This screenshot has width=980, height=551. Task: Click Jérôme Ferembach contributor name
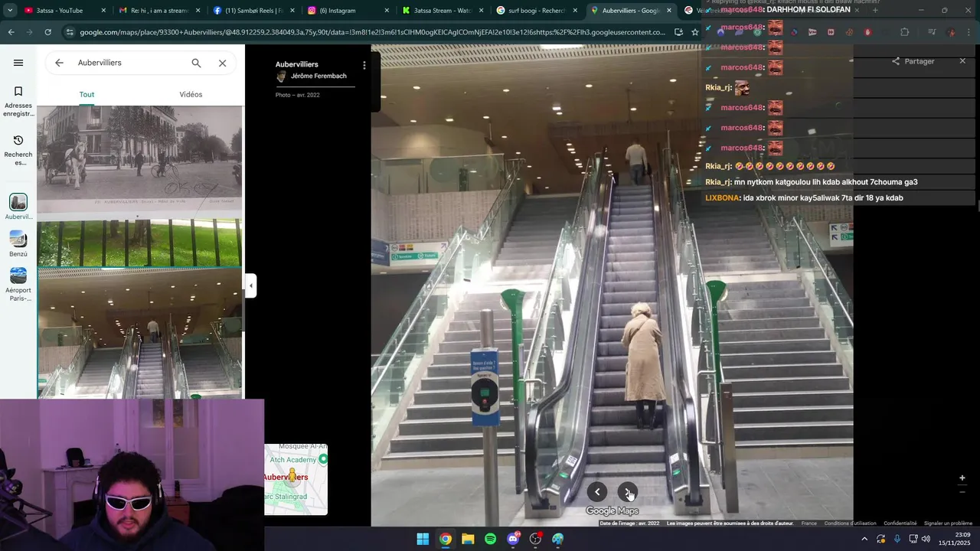click(318, 77)
